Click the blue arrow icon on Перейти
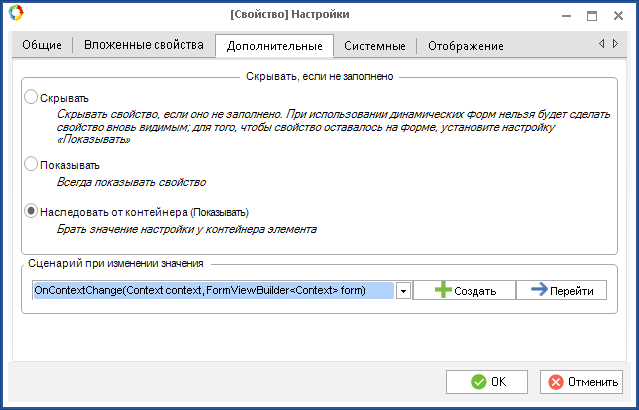Viewport: 639px width, 410px height. click(539, 289)
